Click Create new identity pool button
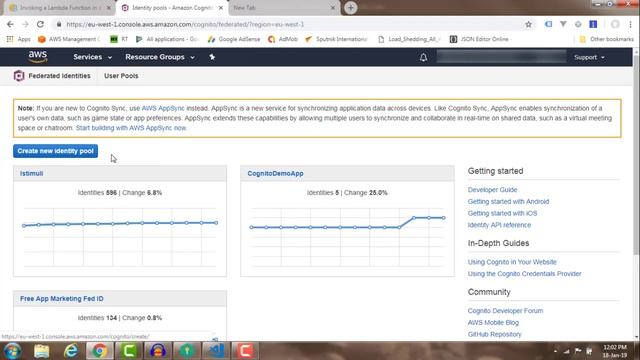The height and width of the screenshot is (360, 640). [x=55, y=151]
